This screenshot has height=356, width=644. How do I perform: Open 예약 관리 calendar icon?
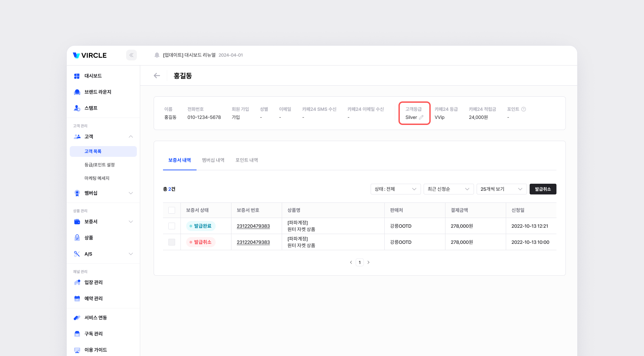(77, 299)
